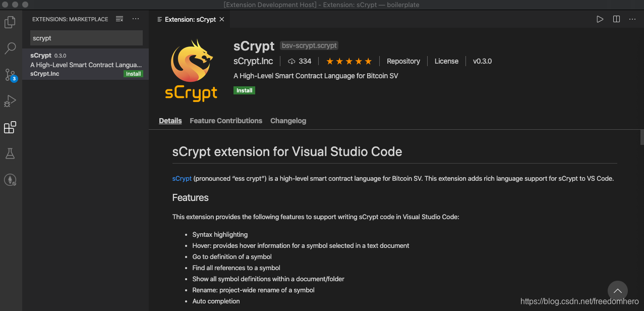This screenshot has width=644, height=311.
Task: Open the extensions filter options
Action: (x=120, y=19)
